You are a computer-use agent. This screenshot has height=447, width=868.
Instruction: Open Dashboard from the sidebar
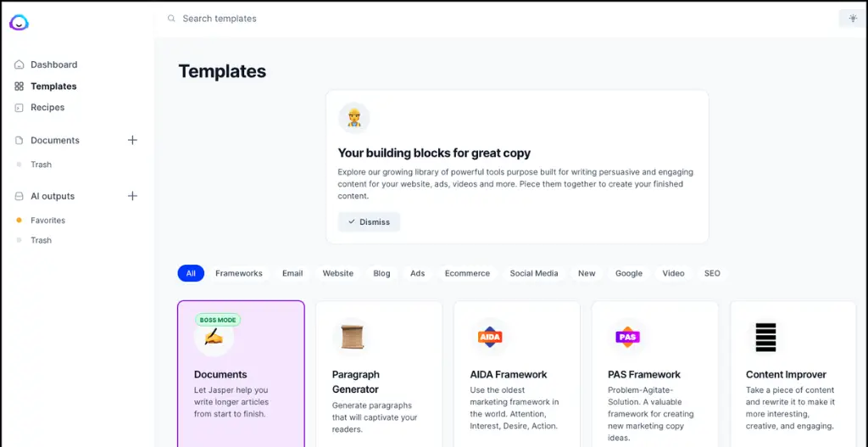(53, 64)
